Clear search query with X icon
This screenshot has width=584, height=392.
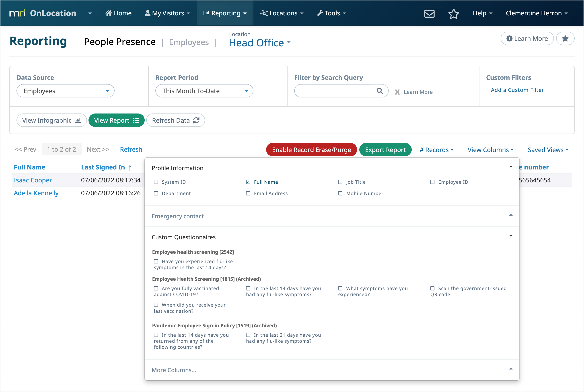click(397, 92)
